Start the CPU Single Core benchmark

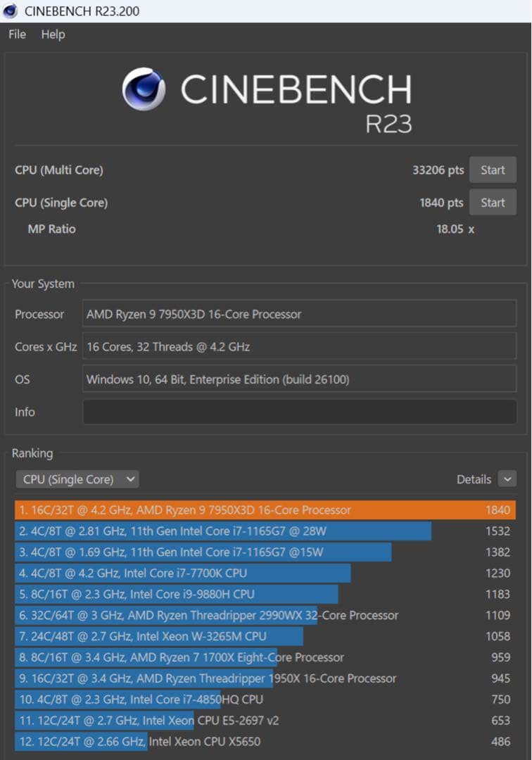pyautogui.click(x=493, y=202)
